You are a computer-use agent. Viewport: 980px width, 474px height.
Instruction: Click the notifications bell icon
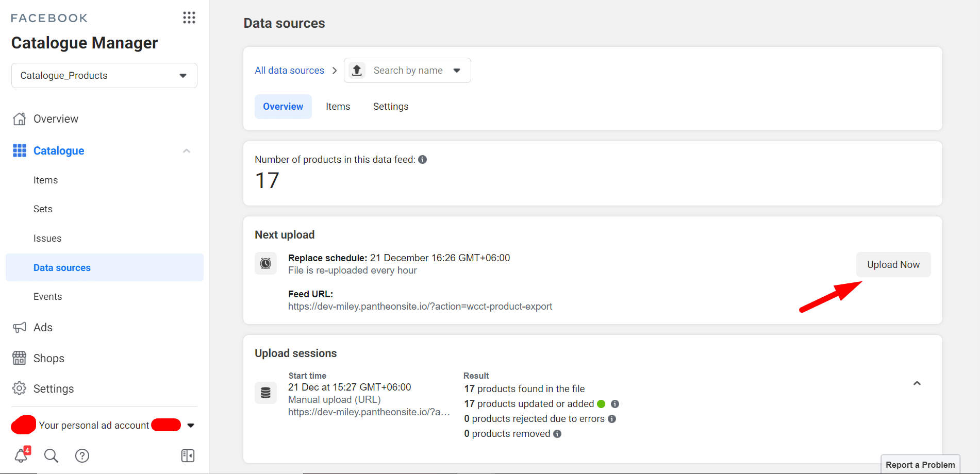click(21, 455)
